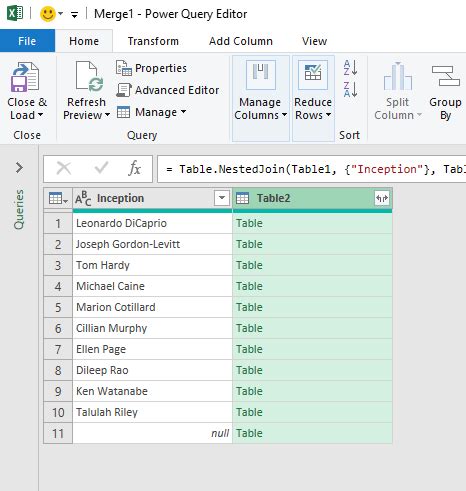Click the Close & Load icon
This screenshot has height=491, width=466.
pyautogui.click(x=25, y=77)
